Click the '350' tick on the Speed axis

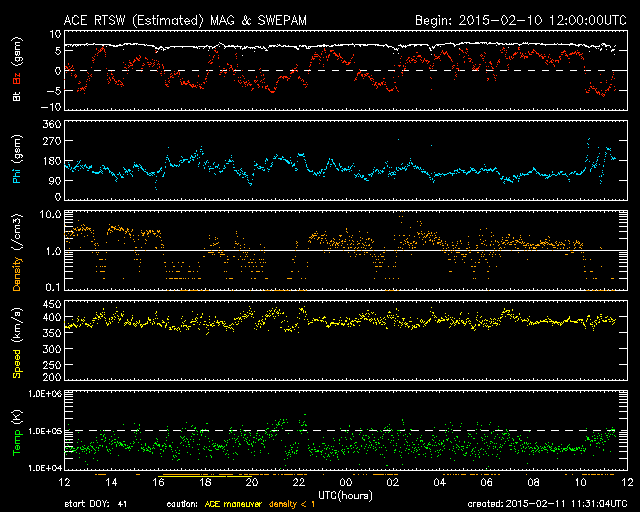52,333
